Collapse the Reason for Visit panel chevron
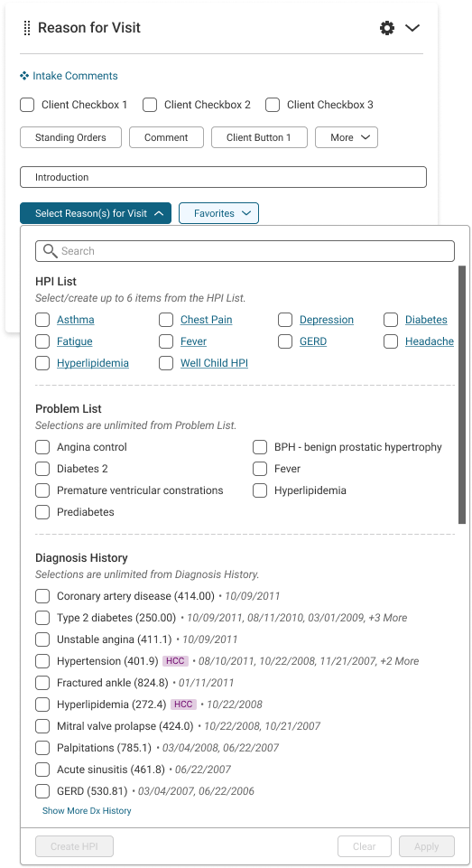This screenshot has width=472, height=868. (412, 28)
